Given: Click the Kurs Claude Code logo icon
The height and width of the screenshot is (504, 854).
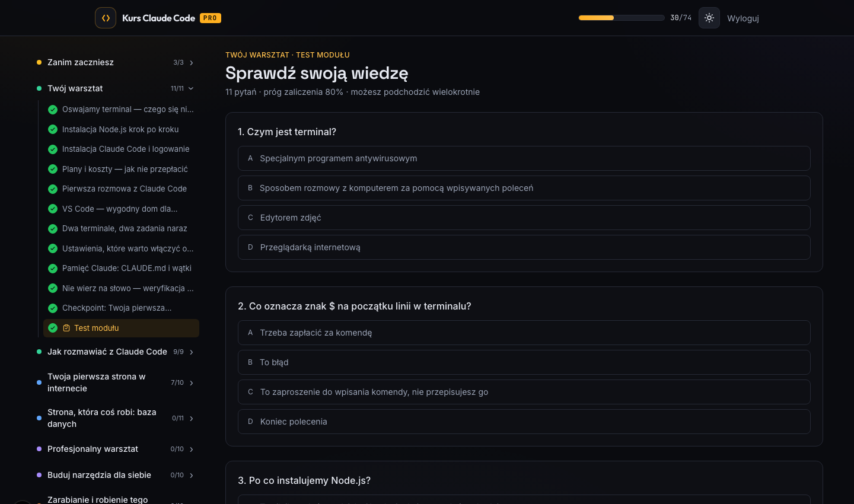Looking at the screenshot, I should (x=106, y=18).
